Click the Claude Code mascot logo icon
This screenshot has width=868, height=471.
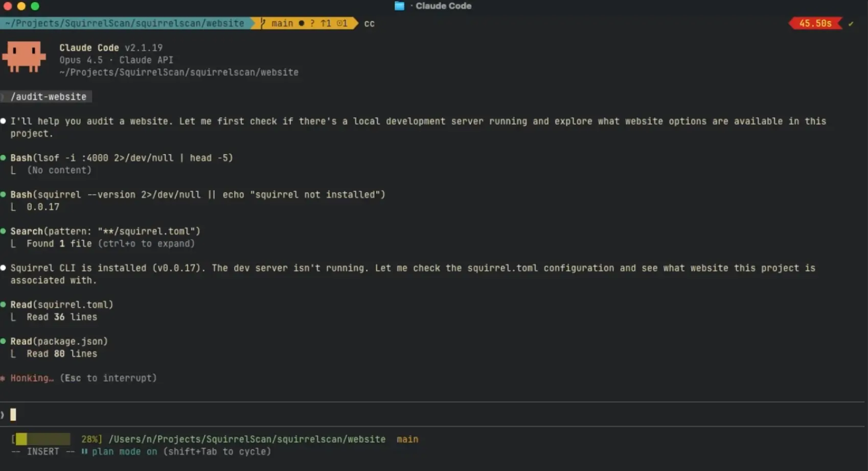[x=24, y=56]
